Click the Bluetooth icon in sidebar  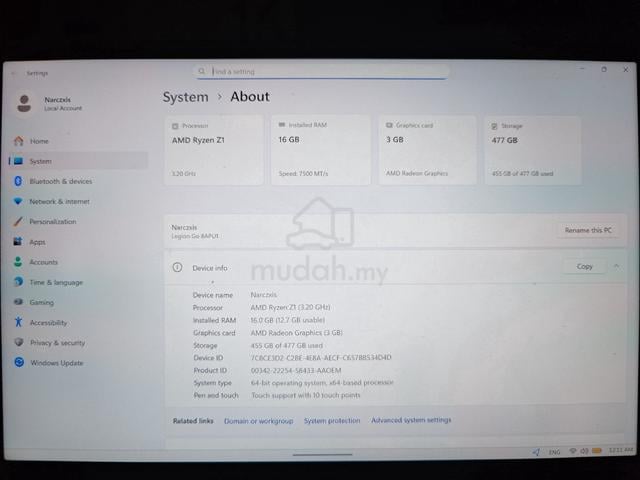[x=18, y=181]
